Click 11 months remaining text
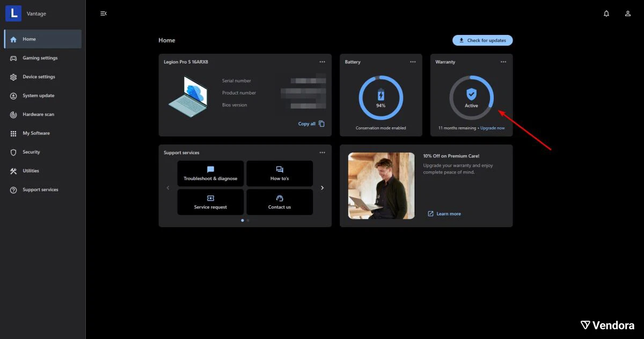 click(x=457, y=128)
